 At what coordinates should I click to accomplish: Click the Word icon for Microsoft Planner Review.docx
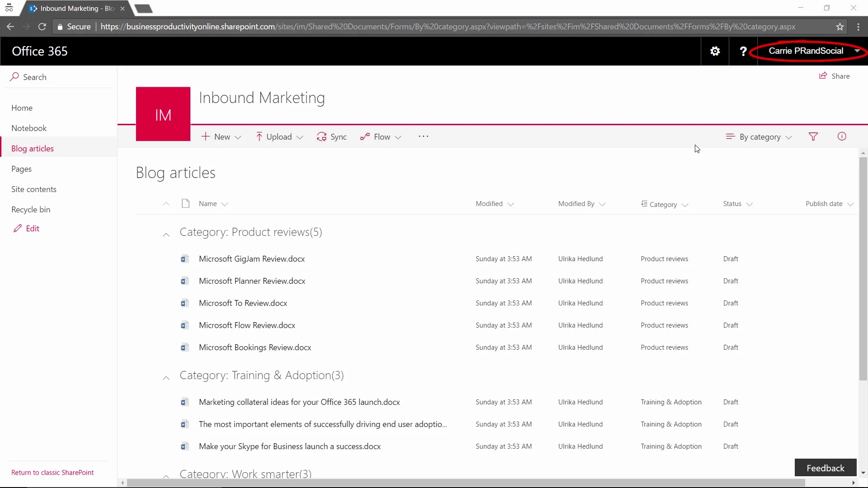(x=184, y=281)
